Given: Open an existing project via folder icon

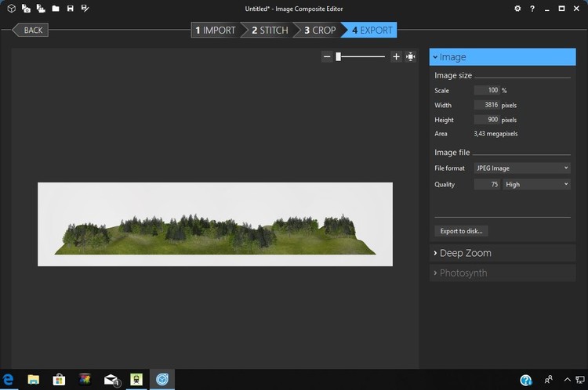Looking at the screenshot, I should (55, 9).
